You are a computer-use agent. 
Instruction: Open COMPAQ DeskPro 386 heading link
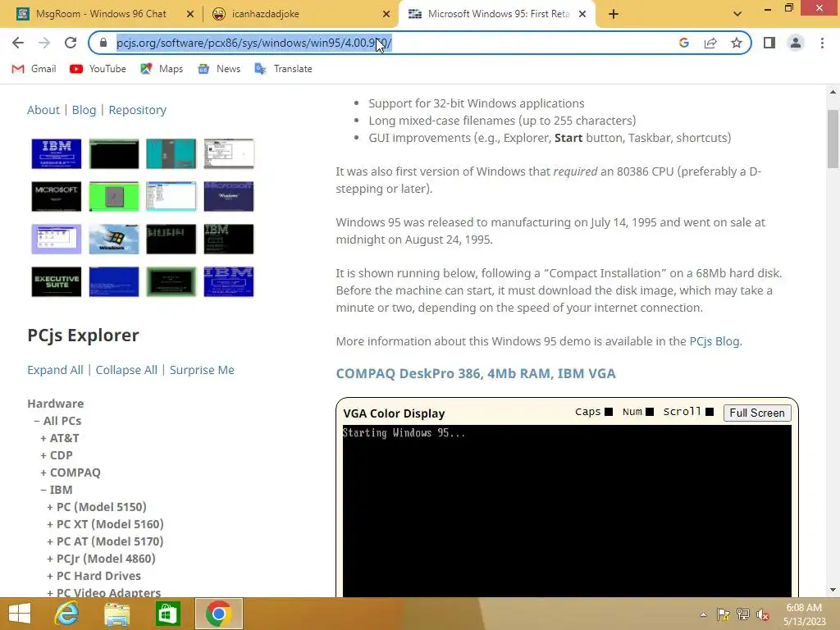[x=476, y=373]
